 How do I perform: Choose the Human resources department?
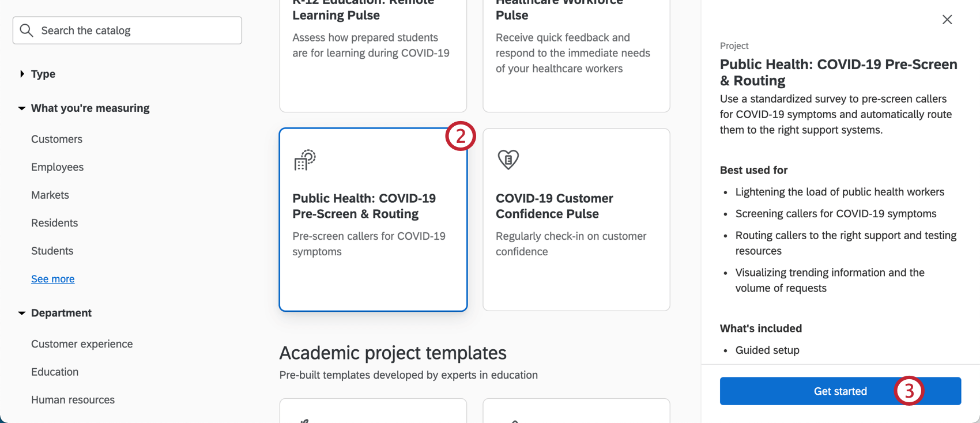click(73, 399)
